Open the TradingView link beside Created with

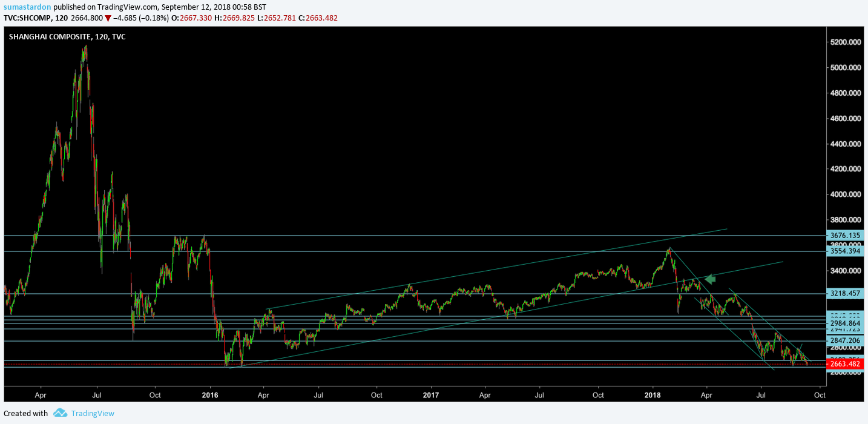coord(93,413)
